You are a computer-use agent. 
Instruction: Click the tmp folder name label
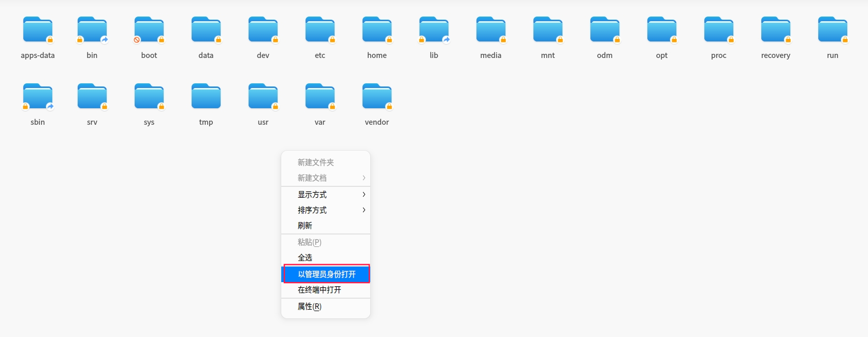point(206,122)
